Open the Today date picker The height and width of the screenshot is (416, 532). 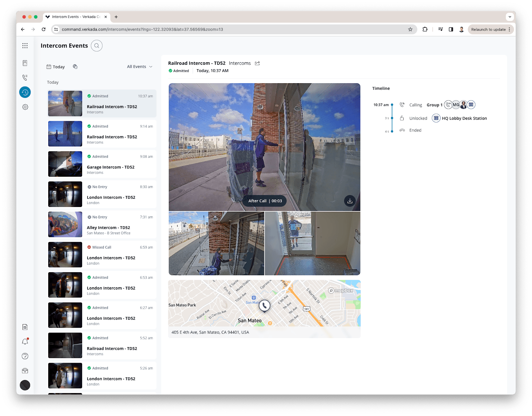tap(56, 67)
